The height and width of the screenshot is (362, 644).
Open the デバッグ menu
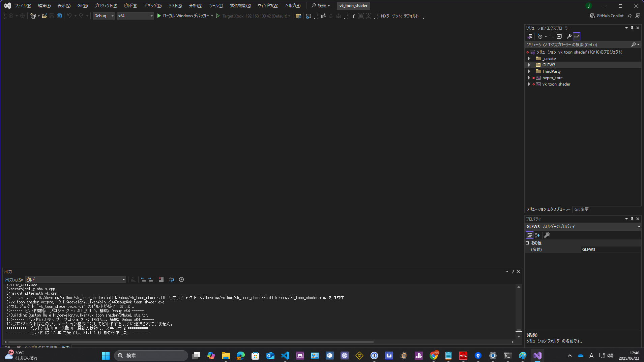152,5
